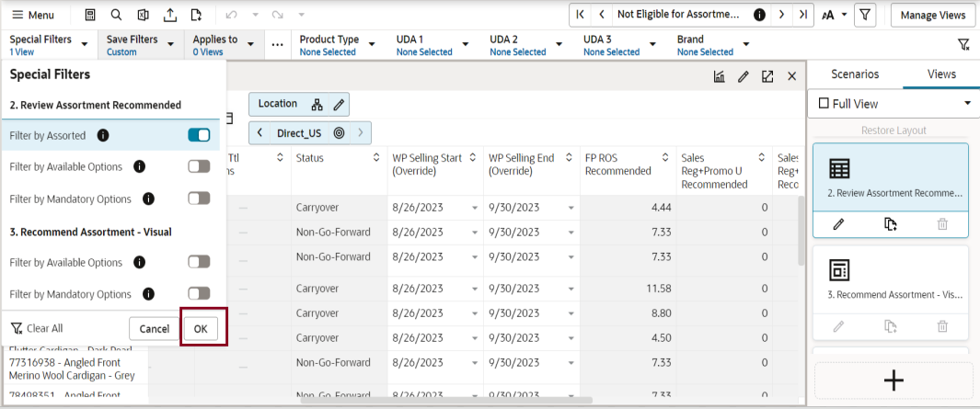This screenshot has height=409, width=980.
Task: Click the pencil edit icon in the view header
Action: point(744,76)
